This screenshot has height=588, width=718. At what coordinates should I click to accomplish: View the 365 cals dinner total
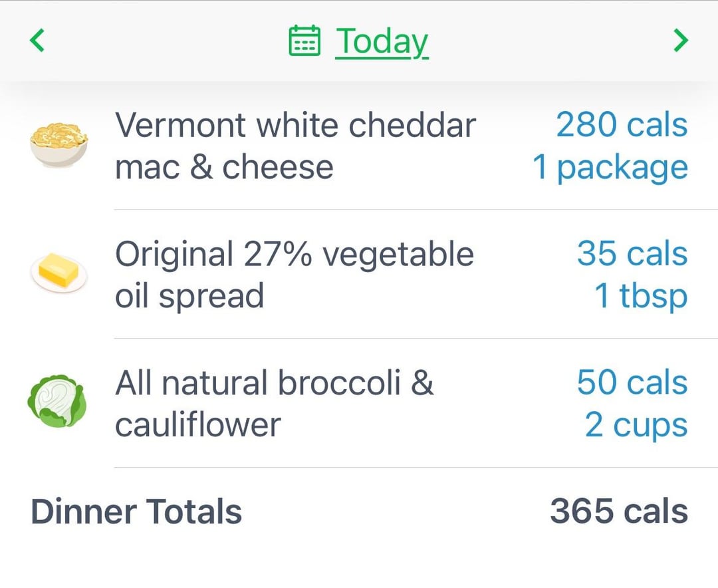(x=619, y=511)
